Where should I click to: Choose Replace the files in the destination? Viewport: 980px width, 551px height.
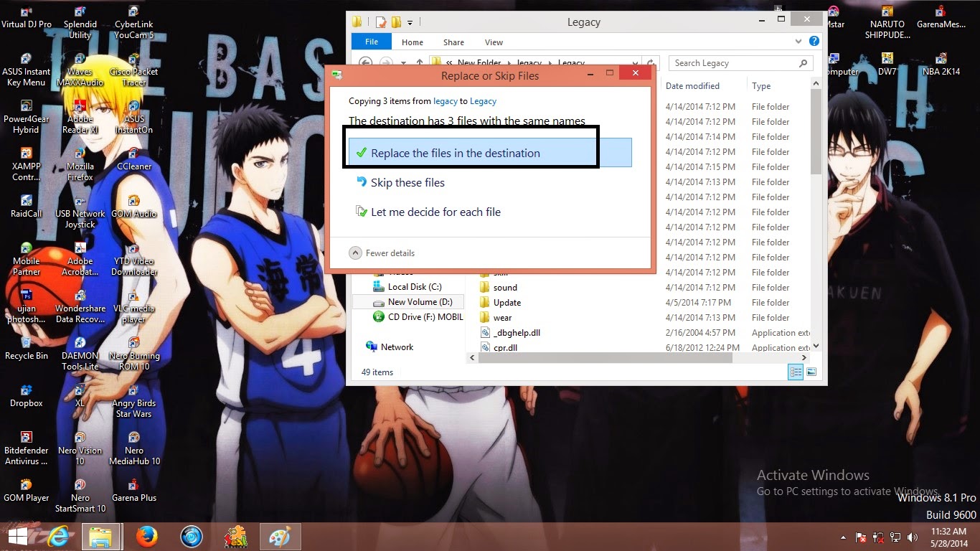point(490,153)
